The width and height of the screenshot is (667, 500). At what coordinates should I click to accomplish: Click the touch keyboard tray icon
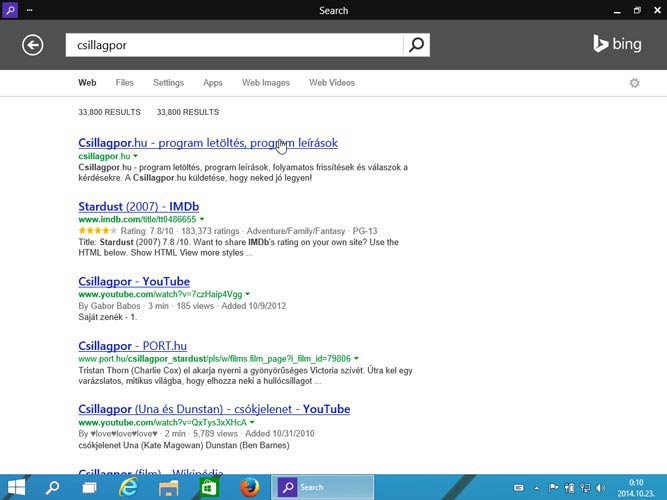click(x=519, y=488)
